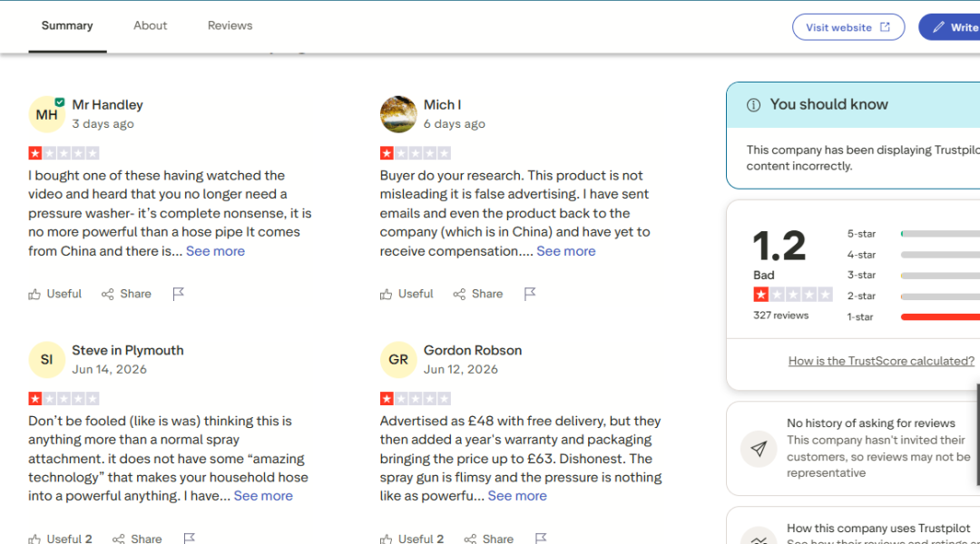Flag Mich I's review

[x=530, y=294]
